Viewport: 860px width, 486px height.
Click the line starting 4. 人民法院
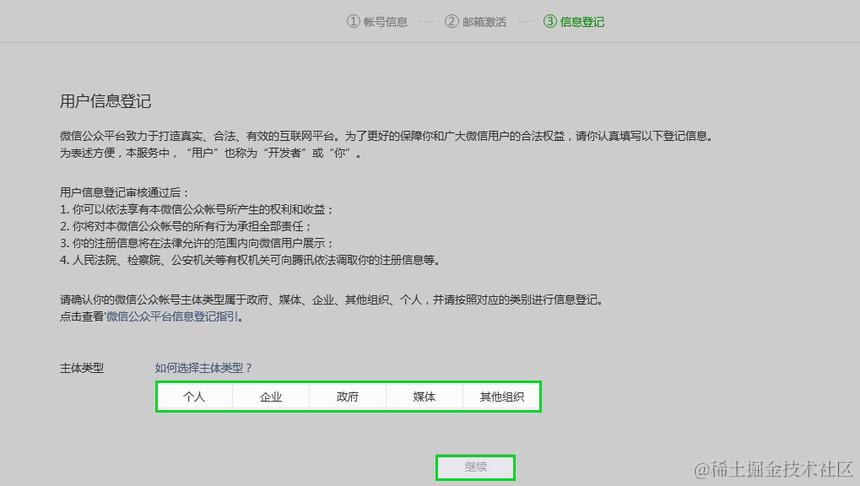[250, 260]
